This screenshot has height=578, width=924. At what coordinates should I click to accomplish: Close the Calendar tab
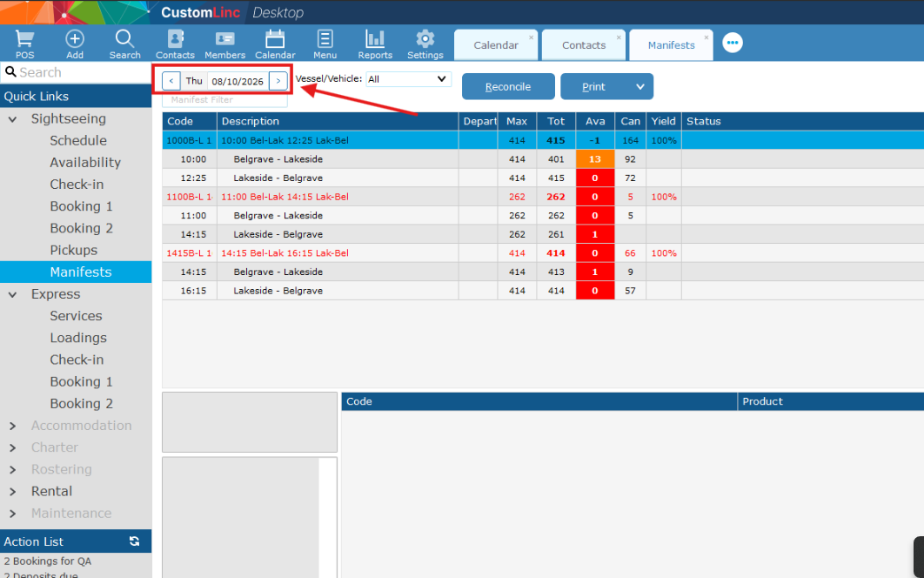pyautogui.click(x=531, y=37)
